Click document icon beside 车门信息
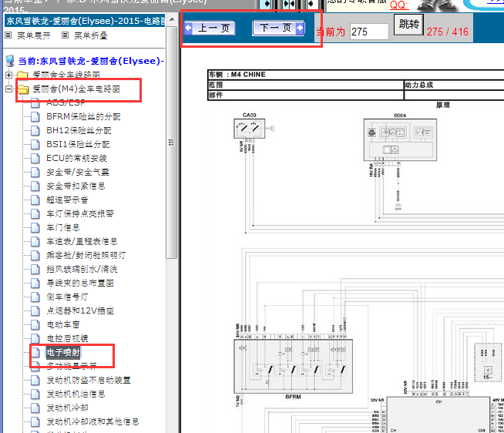The width and height of the screenshot is (504, 433). click(35, 227)
